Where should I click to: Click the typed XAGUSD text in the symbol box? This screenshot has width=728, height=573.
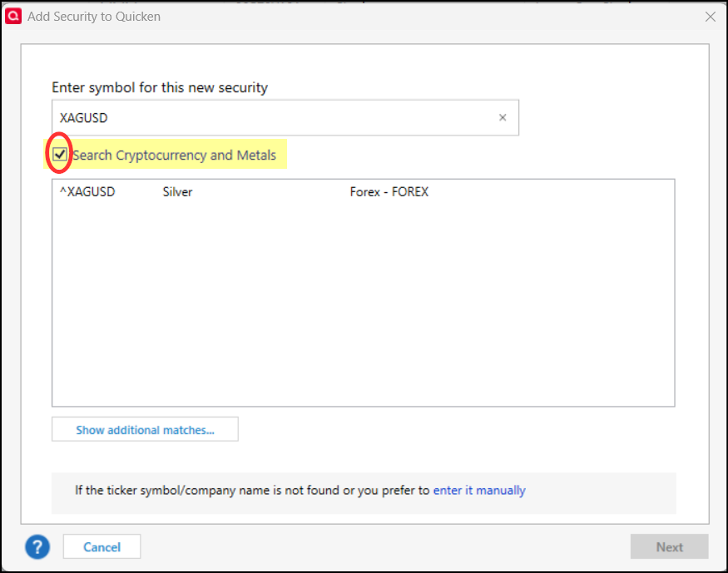(x=84, y=118)
